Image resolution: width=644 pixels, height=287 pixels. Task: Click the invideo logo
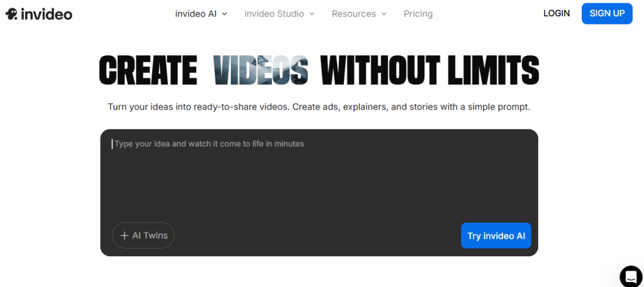(38, 14)
